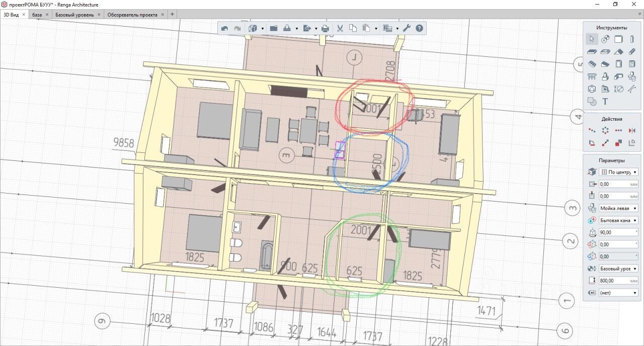
Task: Add new tab with plus button
Action: (x=172, y=15)
